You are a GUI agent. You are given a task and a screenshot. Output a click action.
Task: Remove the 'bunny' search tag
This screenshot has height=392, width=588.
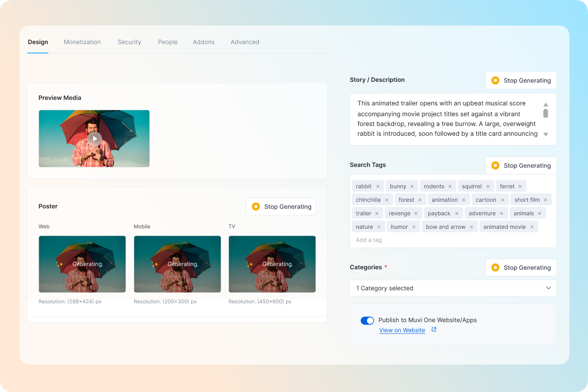pyautogui.click(x=412, y=187)
